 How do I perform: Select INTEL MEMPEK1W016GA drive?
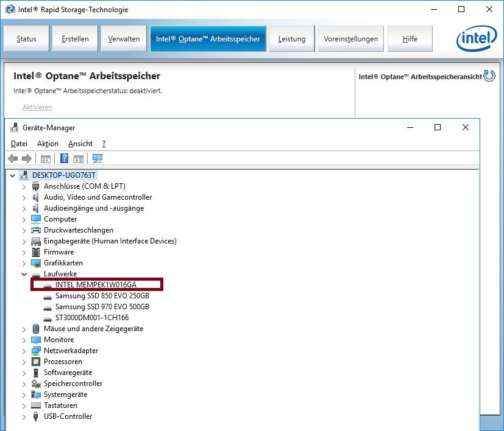(x=96, y=284)
